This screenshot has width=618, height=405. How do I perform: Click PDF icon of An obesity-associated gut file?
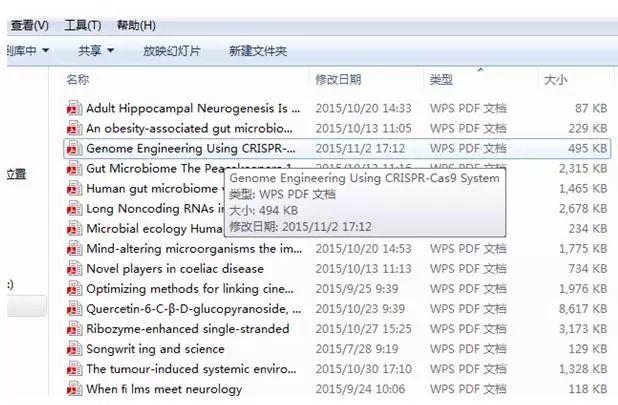click(x=74, y=128)
